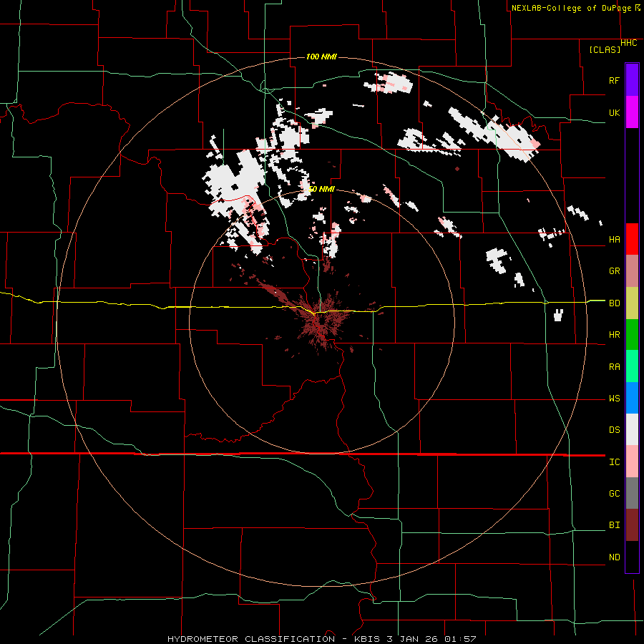This screenshot has height=644, width=644.
Task: Click the light pink IC legend swatch
Action: click(x=632, y=462)
